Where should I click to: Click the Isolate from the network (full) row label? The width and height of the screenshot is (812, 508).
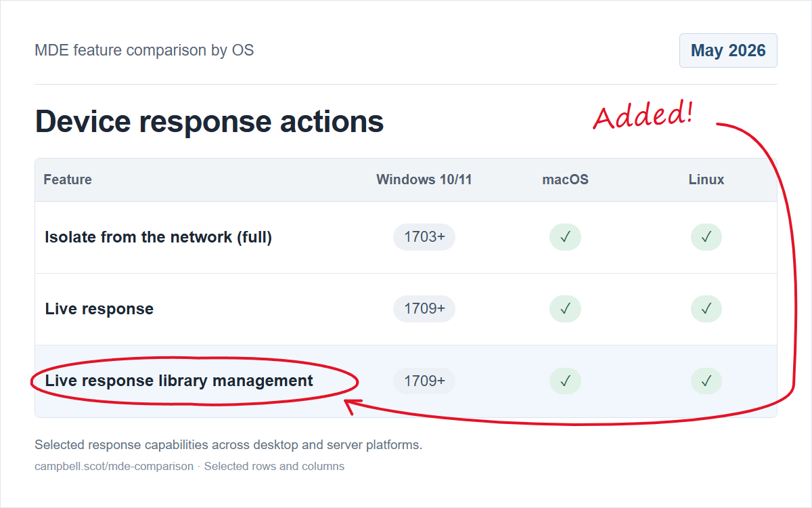(158, 237)
